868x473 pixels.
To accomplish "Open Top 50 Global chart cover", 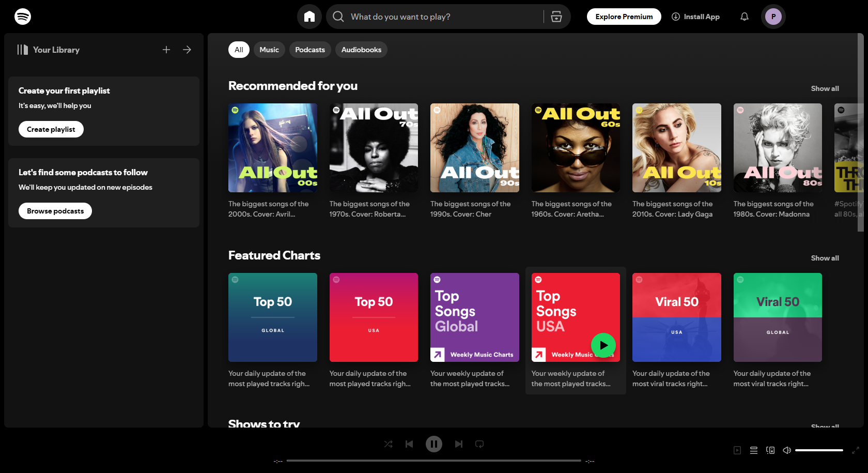I will 273,317.
